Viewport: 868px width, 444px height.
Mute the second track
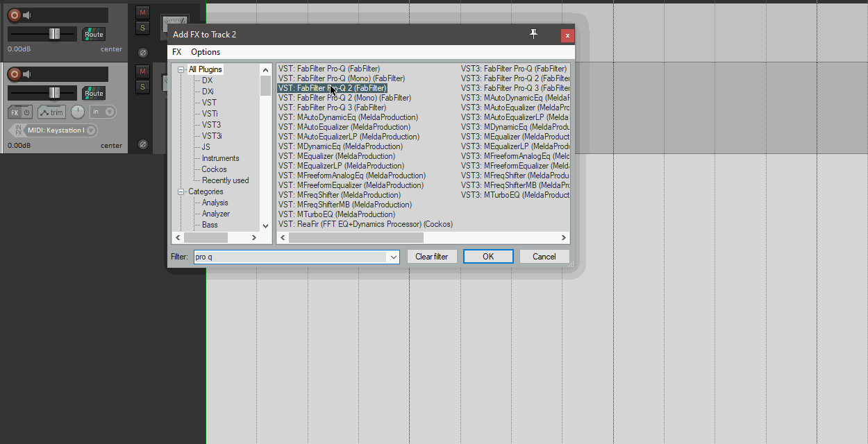142,71
